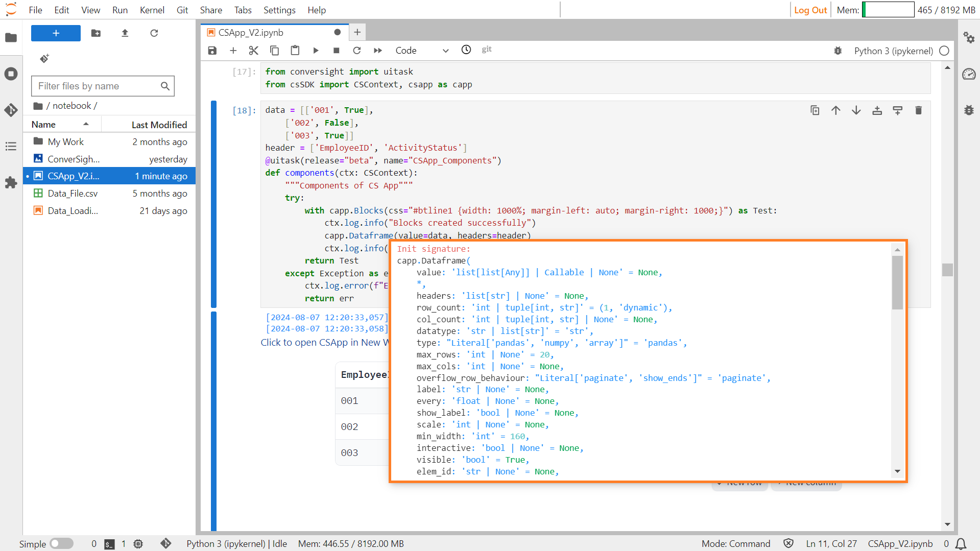Insert a cell below cell 18
The height and width of the screenshot is (551, 980).
click(x=898, y=110)
